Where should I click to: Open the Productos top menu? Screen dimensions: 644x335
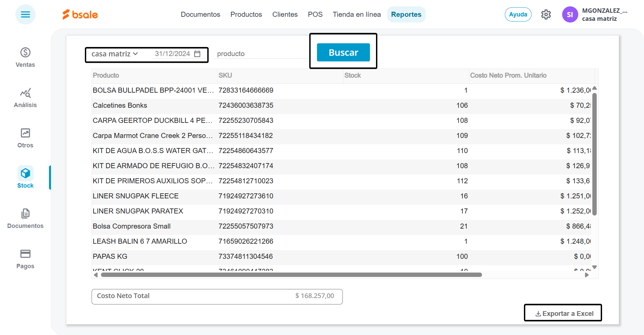246,14
